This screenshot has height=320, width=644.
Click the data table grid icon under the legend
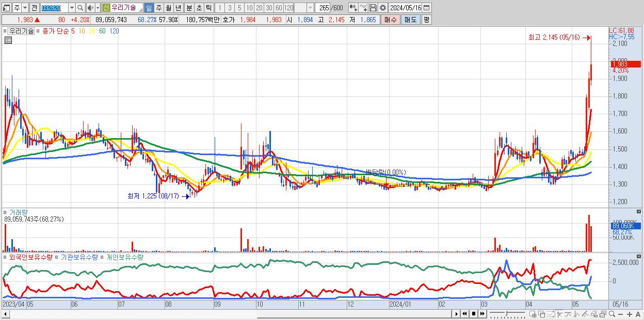[8, 41]
